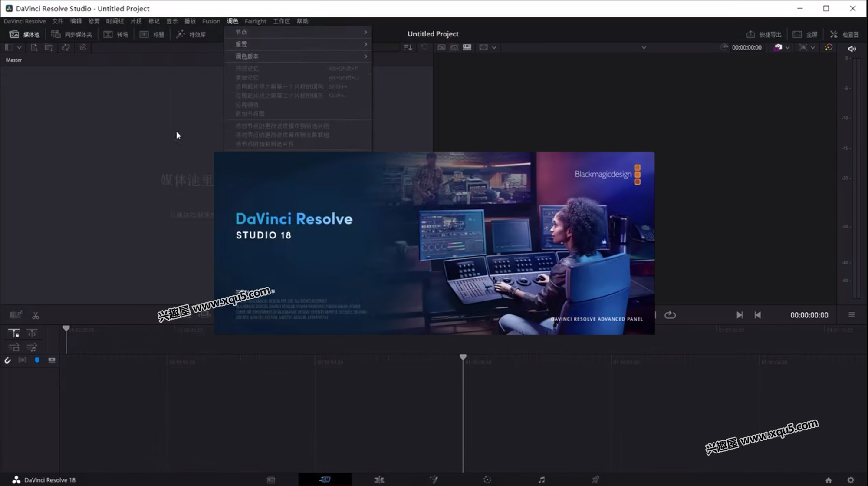
Task: Click the import media icon
Action: click(34, 47)
